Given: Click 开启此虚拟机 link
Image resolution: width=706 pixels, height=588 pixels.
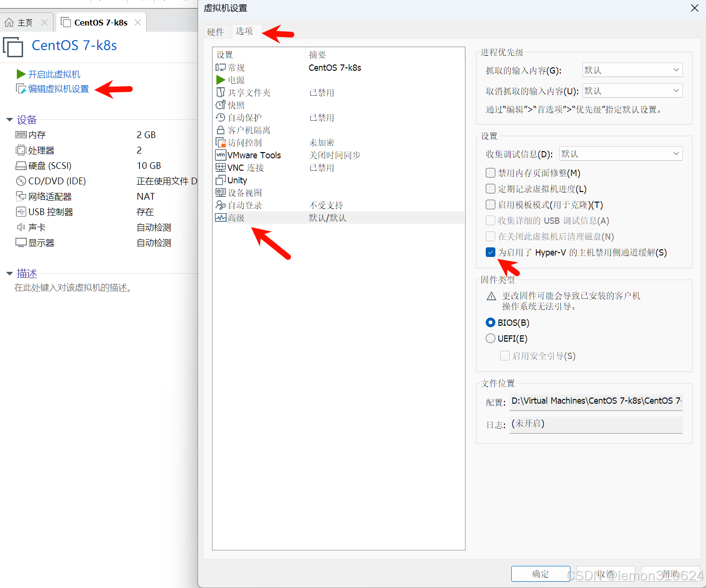Looking at the screenshot, I should (54, 74).
